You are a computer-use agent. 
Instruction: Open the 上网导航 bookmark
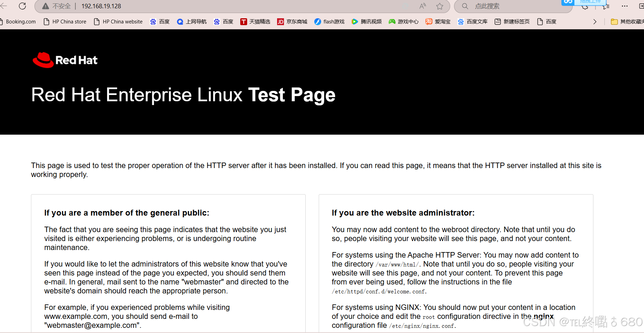pos(192,22)
